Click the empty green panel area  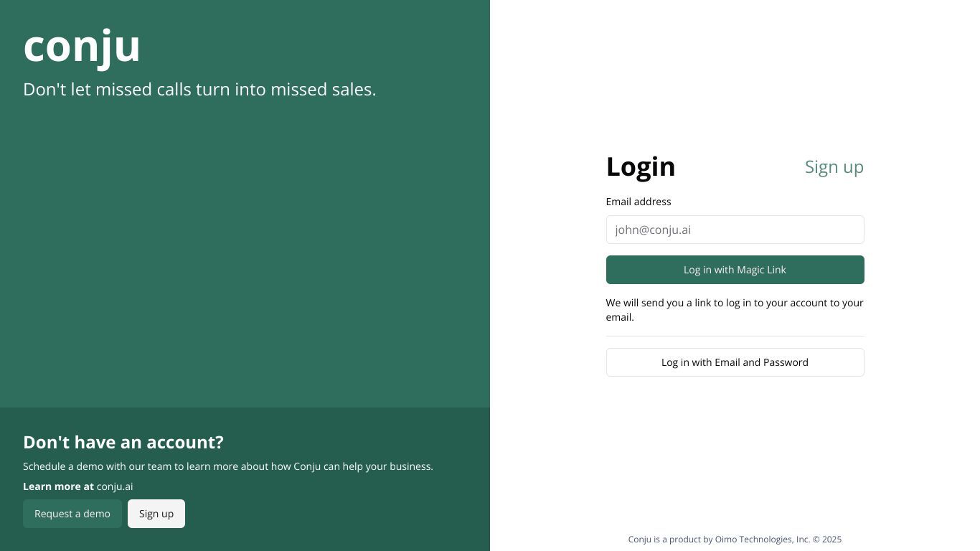click(x=245, y=251)
